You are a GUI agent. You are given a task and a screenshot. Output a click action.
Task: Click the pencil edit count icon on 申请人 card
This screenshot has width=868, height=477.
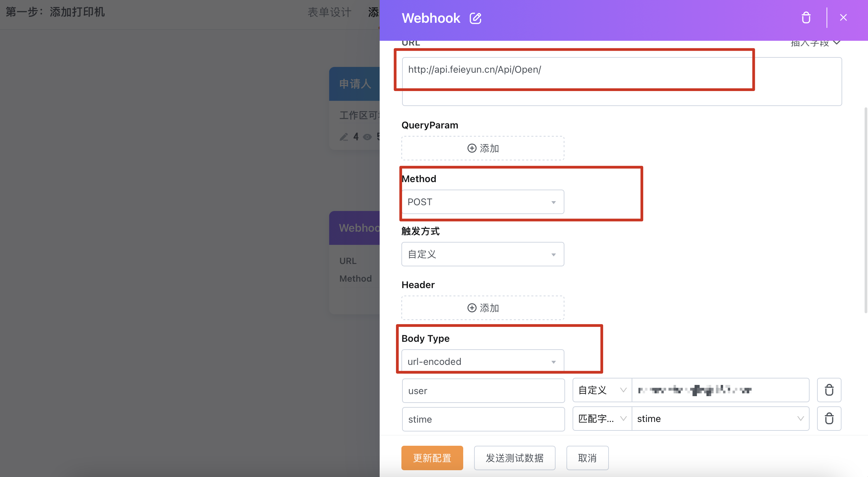click(344, 137)
